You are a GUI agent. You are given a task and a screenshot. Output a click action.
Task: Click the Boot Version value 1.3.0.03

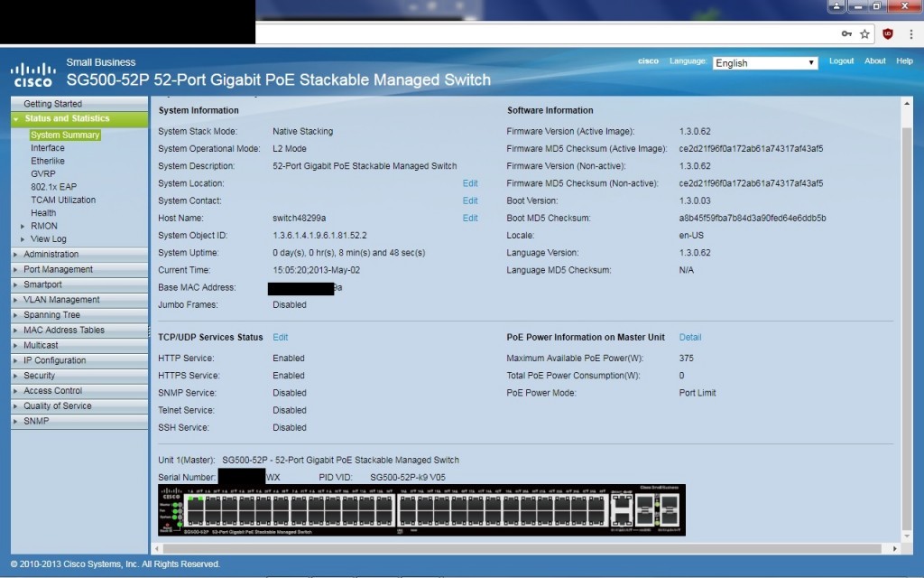pyautogui.click(x=694, y=200)
